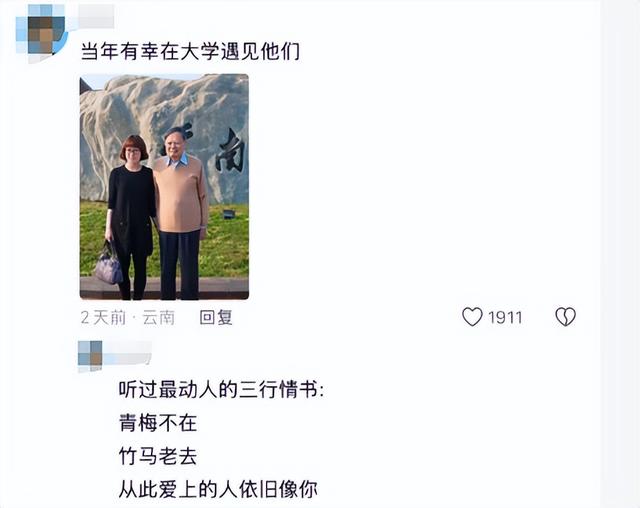Select the line 从此爱上的人依旧像你

218,489
